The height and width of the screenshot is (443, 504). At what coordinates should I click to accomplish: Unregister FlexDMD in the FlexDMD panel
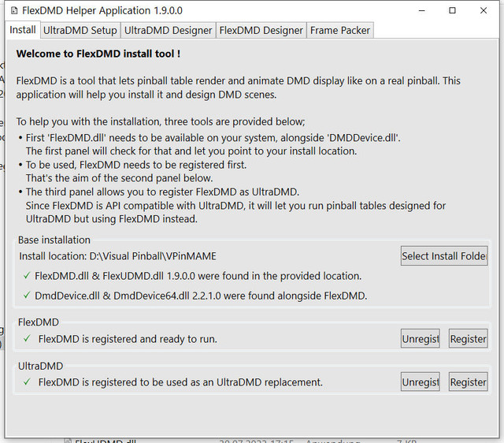point(420,338)
